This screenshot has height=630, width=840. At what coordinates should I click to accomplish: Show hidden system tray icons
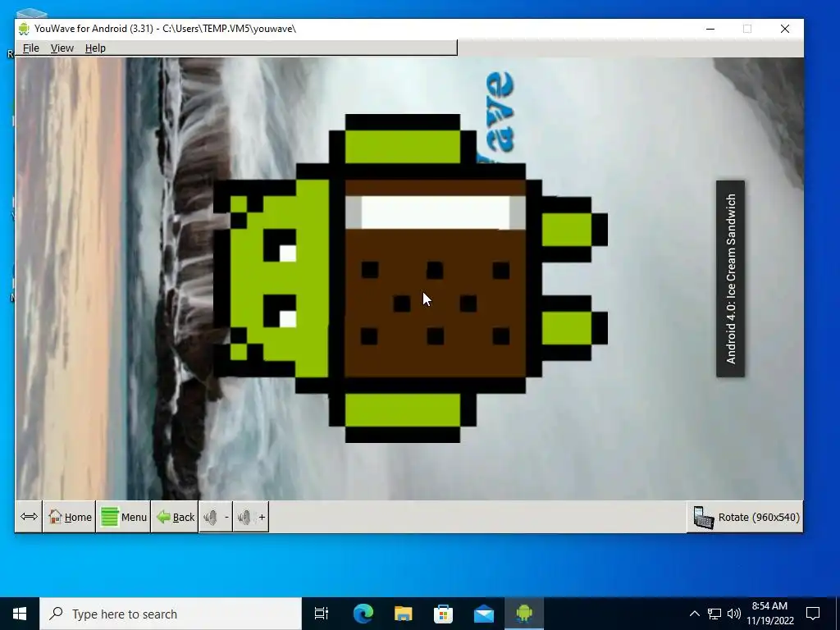tap(694, 614)
